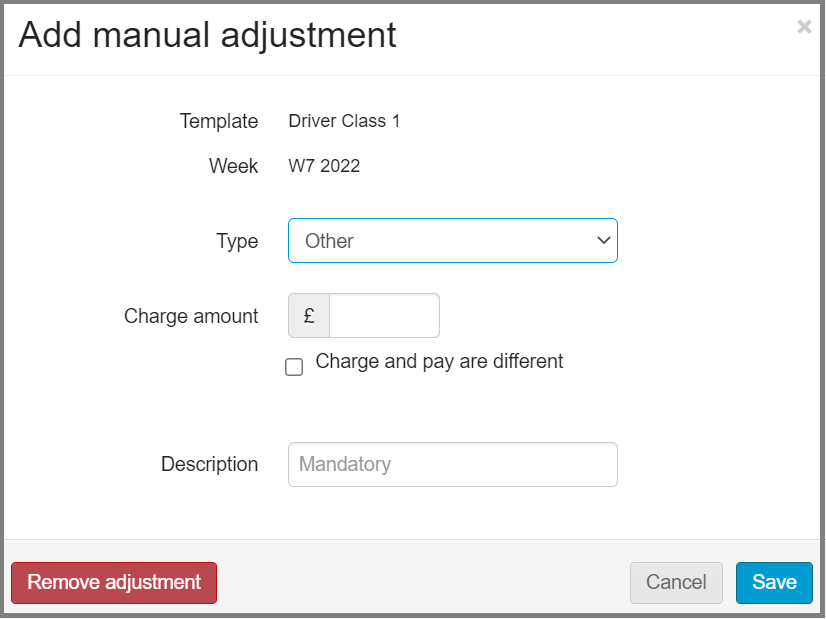Image resolution: width=826 pixels, height=619 pixels.
Task: Toggle the charge and pay difference checkbox
Action: pos(294,367)
